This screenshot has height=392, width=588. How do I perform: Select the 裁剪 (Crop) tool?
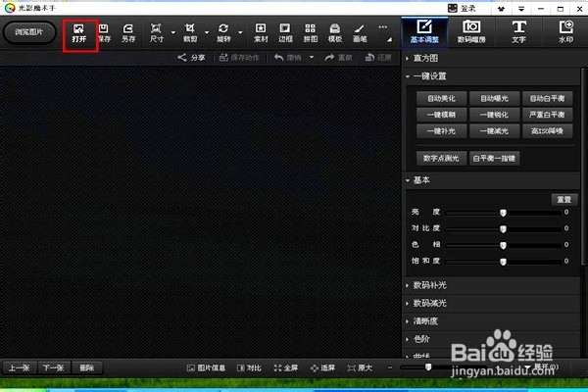pyautogui.click(x=190, y=33)
